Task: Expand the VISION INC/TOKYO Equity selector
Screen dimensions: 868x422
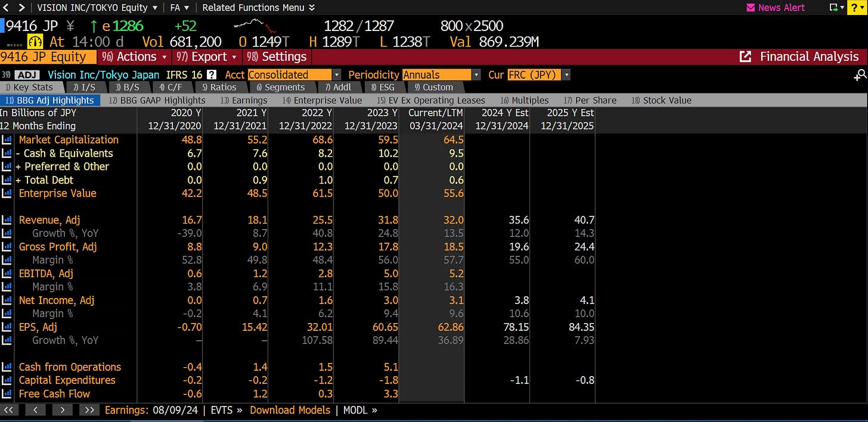Action: (98, 8)
